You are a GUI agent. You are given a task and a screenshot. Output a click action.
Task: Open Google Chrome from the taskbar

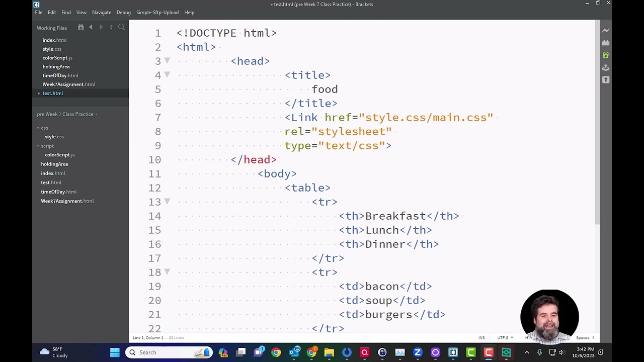tap(276, 352)
